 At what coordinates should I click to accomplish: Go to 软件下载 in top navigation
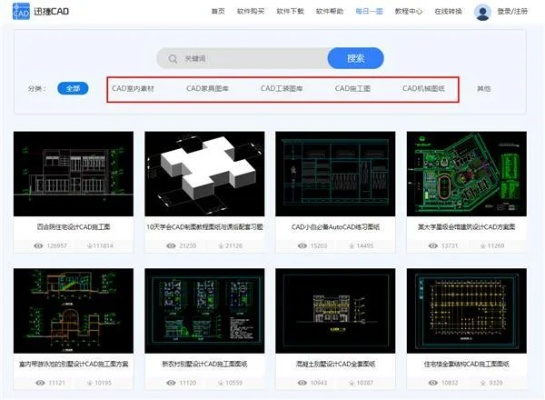290,11
